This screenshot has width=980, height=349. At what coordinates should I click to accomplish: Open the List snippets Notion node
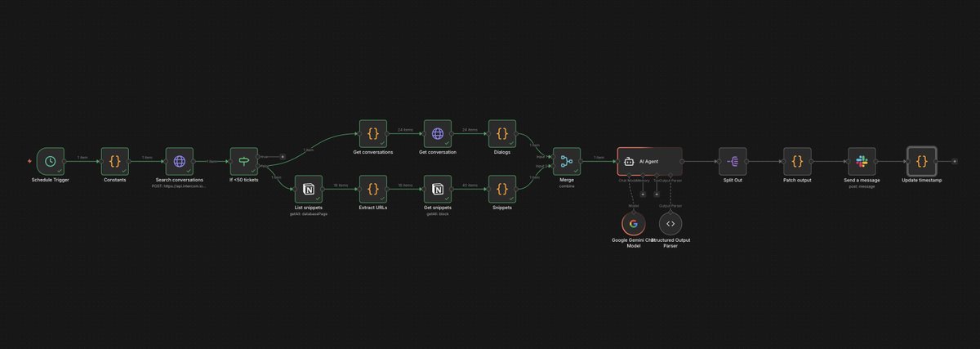[x=309, y=190]
